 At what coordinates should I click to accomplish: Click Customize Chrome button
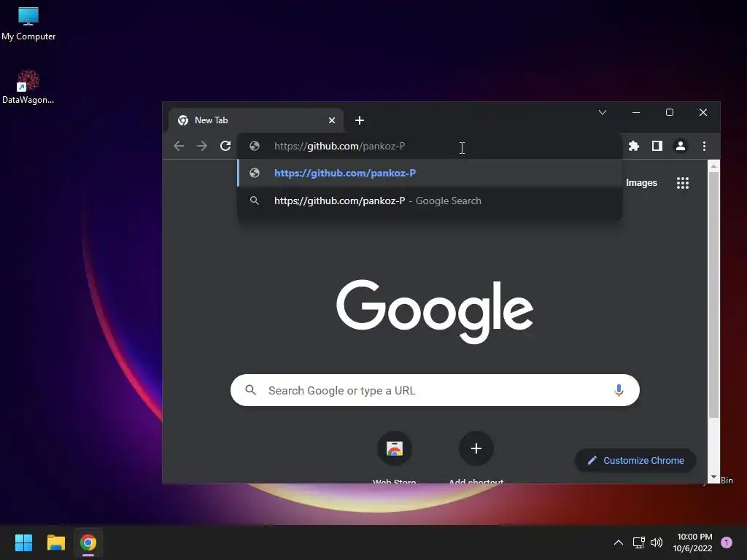click(x=635, y=461)
